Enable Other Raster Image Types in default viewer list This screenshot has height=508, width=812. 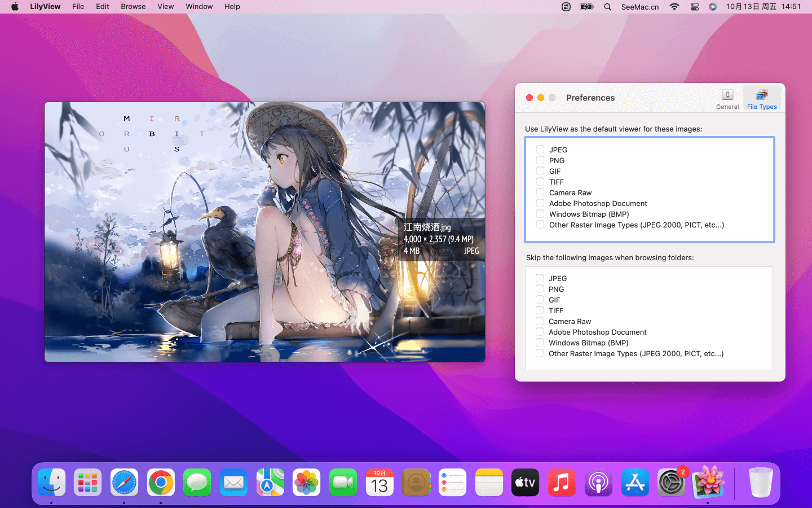coord(540,225)
